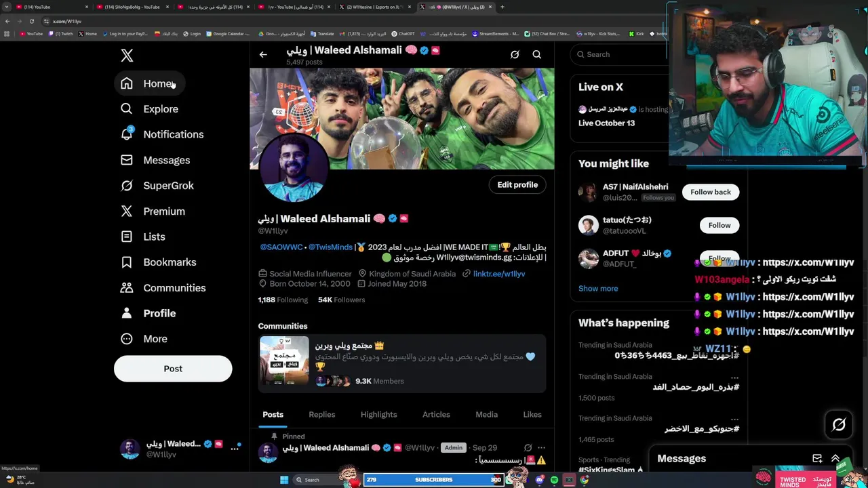The height and width of the screenshot is (488, 868).
Task: Click browser back button
Action: tap(7, 21)
